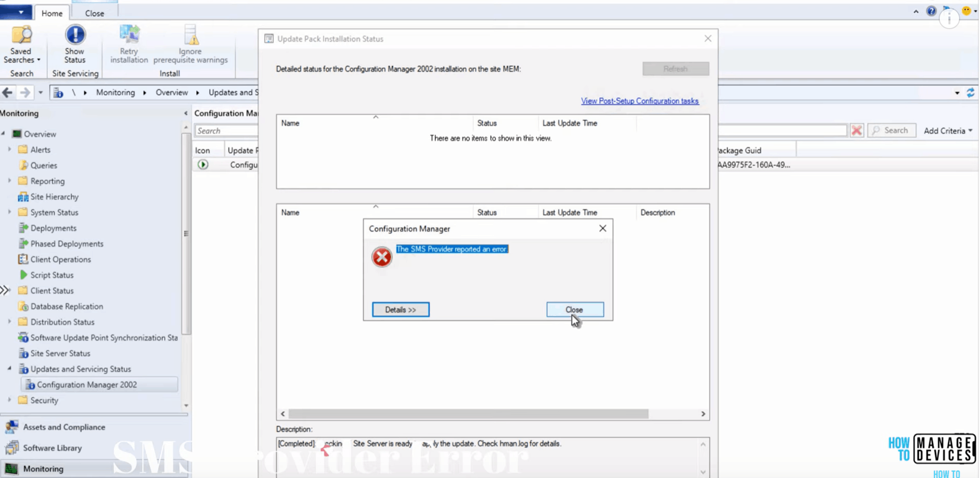Open View Post-Setup Configuration tasks link
The image size is (980, 478).
click(x=639, y=101)
